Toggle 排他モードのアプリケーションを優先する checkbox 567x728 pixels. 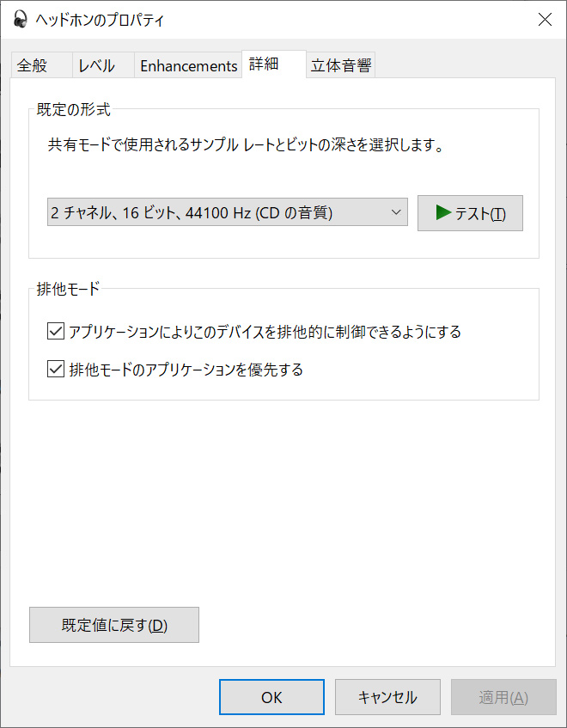click(57, 370)
